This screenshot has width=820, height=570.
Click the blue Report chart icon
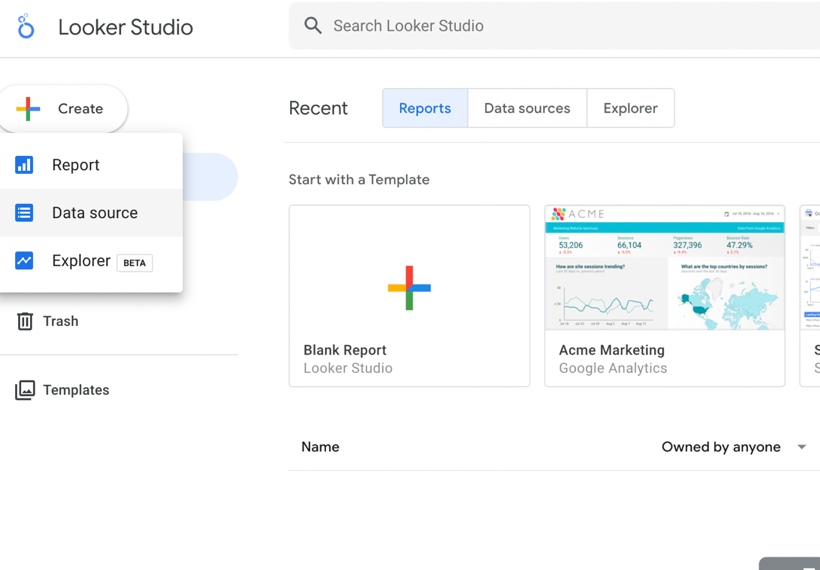(x=24, y=165)
